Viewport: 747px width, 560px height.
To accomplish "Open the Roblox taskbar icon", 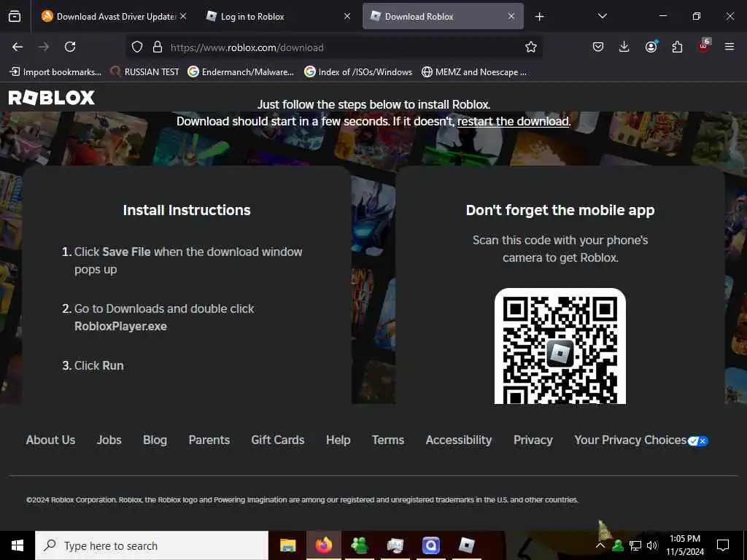I will click(466, 545).
